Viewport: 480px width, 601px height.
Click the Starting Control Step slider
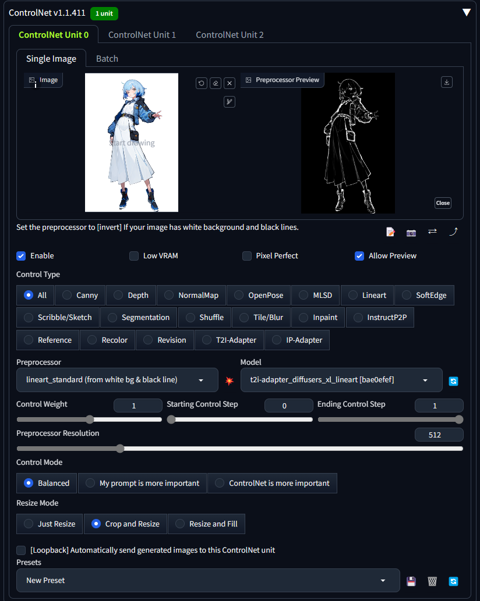coord(240,419)
